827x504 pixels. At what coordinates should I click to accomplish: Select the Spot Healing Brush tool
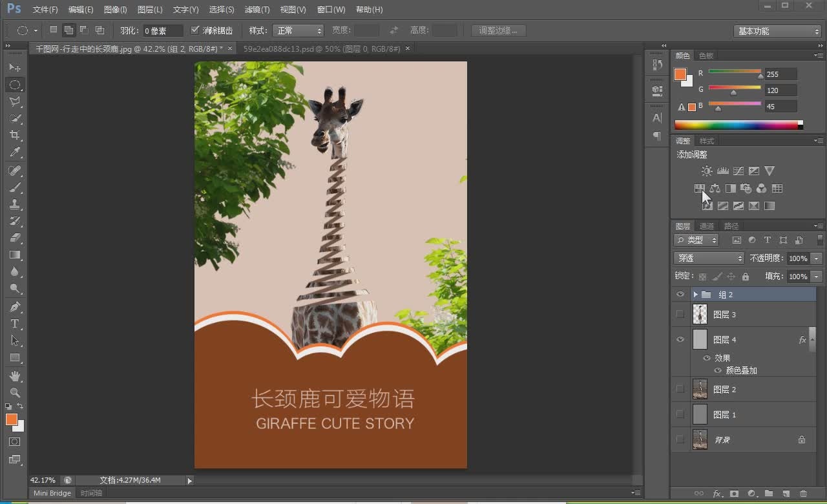pyautogui.click(x=15, y=171)
